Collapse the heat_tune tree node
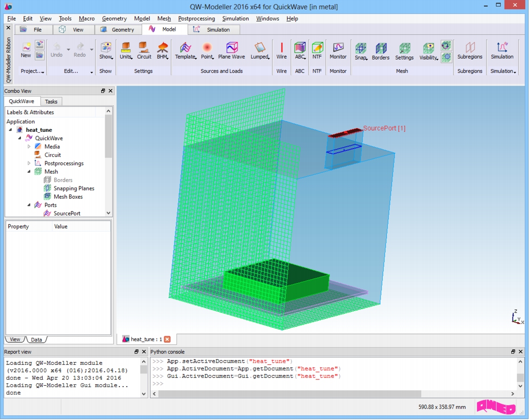Image resolution: width=529 pixels, height=420 pixels. tap(10, 130)
